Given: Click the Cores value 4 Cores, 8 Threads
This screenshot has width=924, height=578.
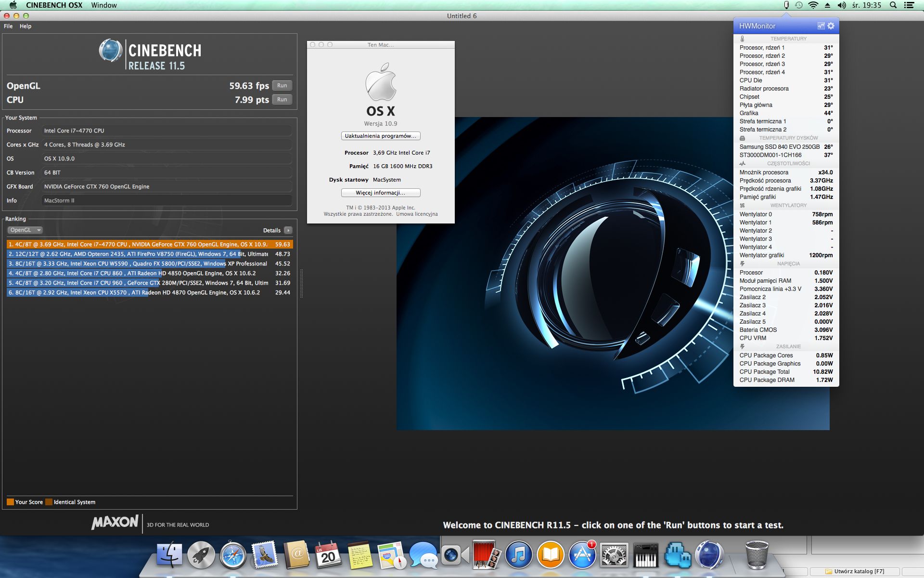Looking at the screenshot, I should coord(167,144).
